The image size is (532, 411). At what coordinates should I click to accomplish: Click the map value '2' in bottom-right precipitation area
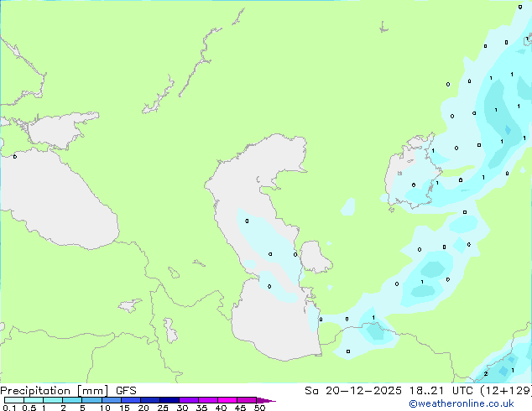click(486, 374)
